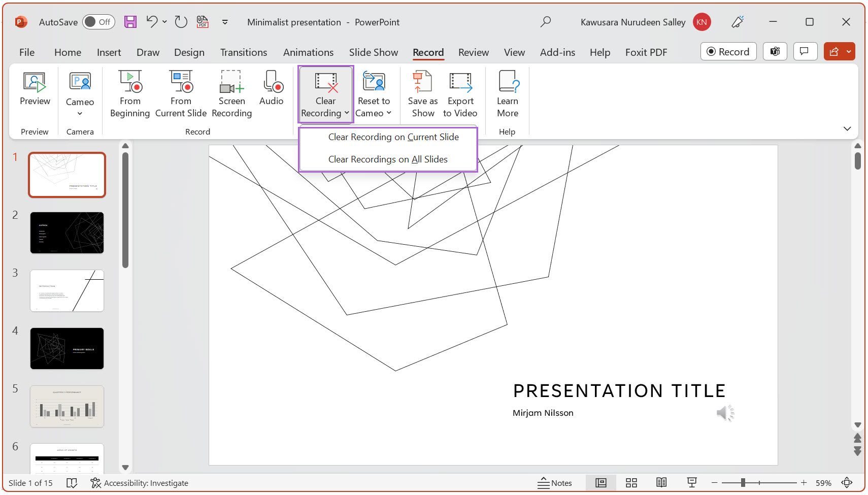Adjust the zoom slider
868x495 pixels.
(x=743, y=482)
